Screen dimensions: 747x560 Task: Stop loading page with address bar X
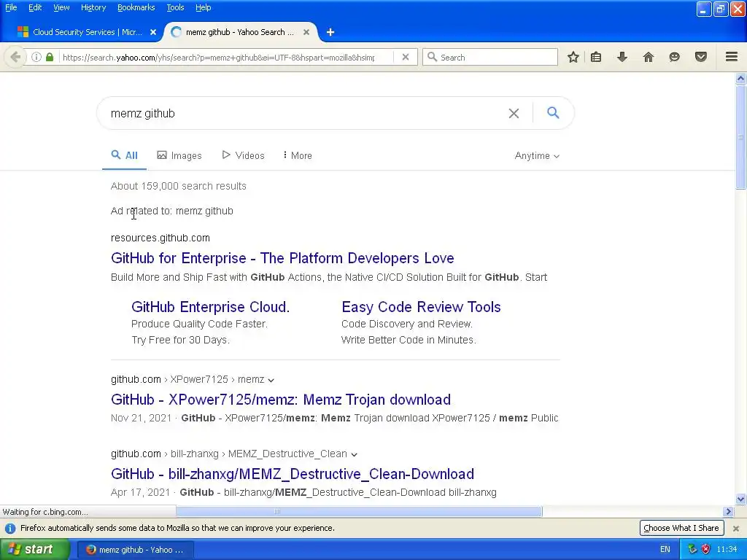click(406, 57)
